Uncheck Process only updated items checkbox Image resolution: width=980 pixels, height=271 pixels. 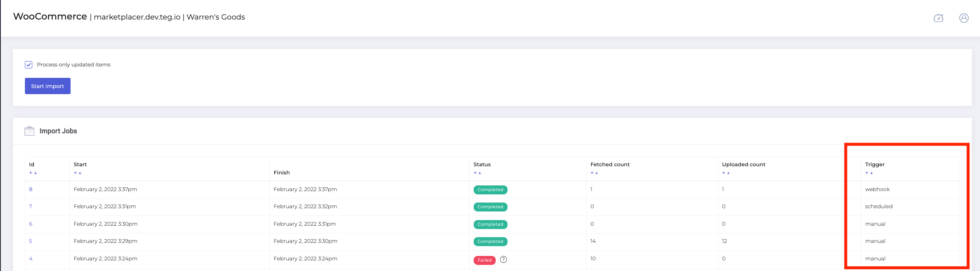(x=29, y=65)
